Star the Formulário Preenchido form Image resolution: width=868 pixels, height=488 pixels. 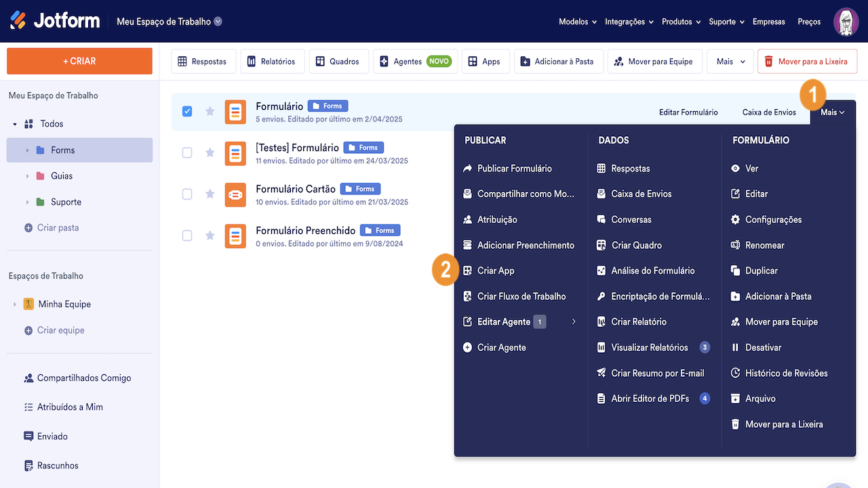[210, 235]
